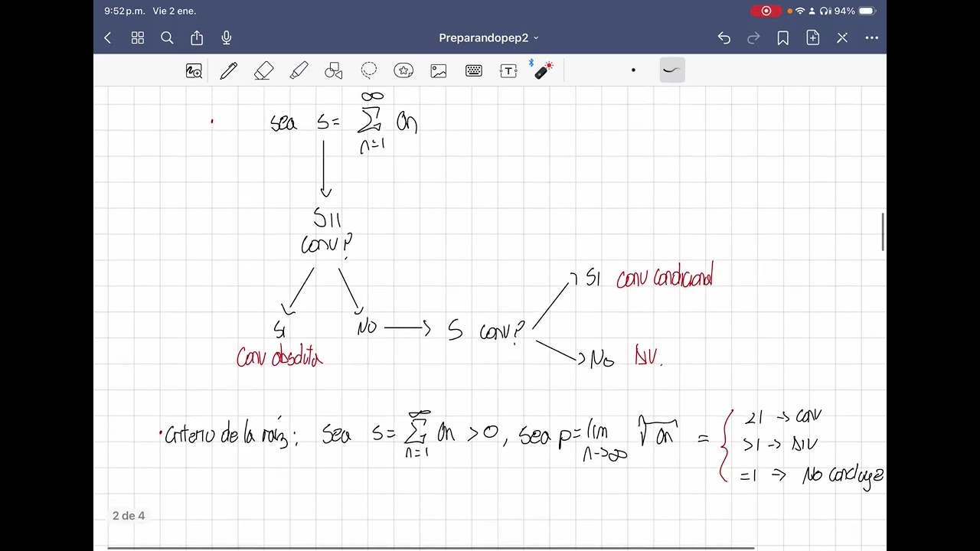The image size is (980, 551).
Task: Choose the small dot stroke size
Action: point(633,70)
